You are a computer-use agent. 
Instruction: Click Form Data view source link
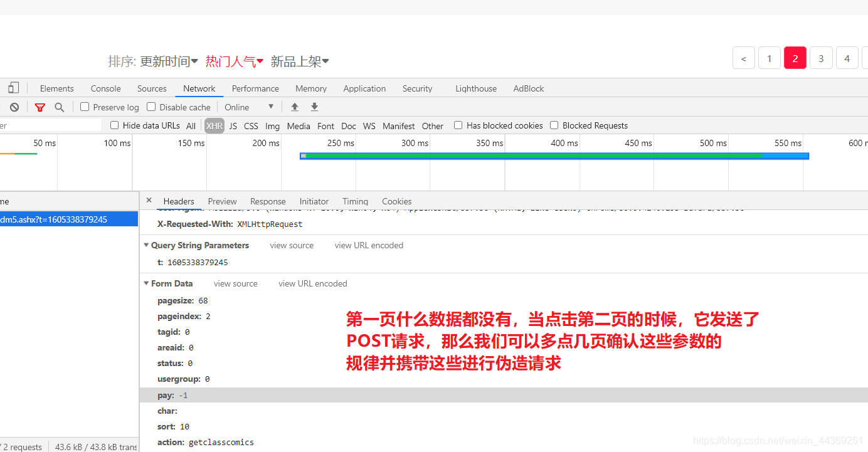[236, 283]
